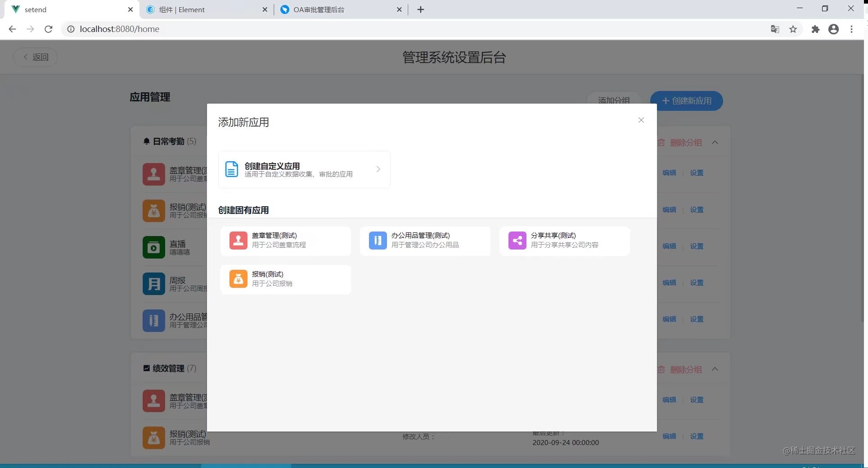Switch to 组件 | Element tab
The height and width of the screenshot is (468, 868).
pyautogui.click(x=207, y=9)
